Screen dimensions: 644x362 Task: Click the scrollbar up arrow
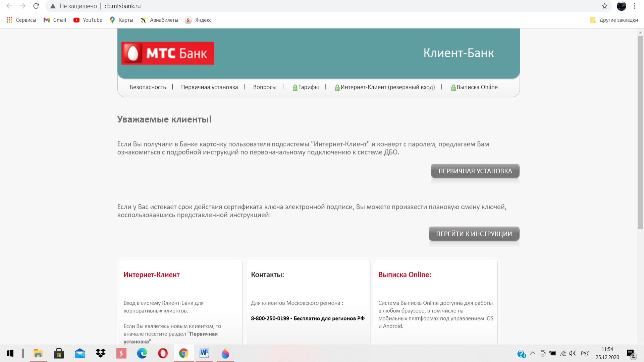tap(640, 33)
